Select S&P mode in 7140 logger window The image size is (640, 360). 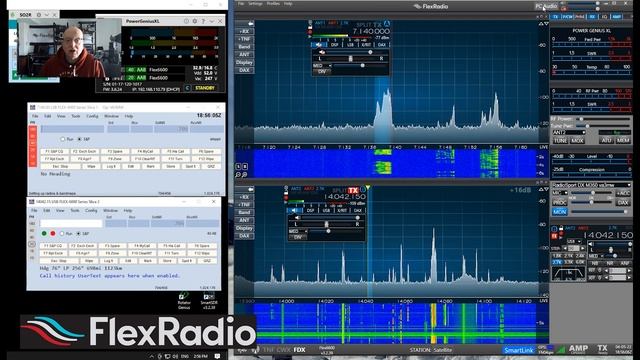click(80, 139)
